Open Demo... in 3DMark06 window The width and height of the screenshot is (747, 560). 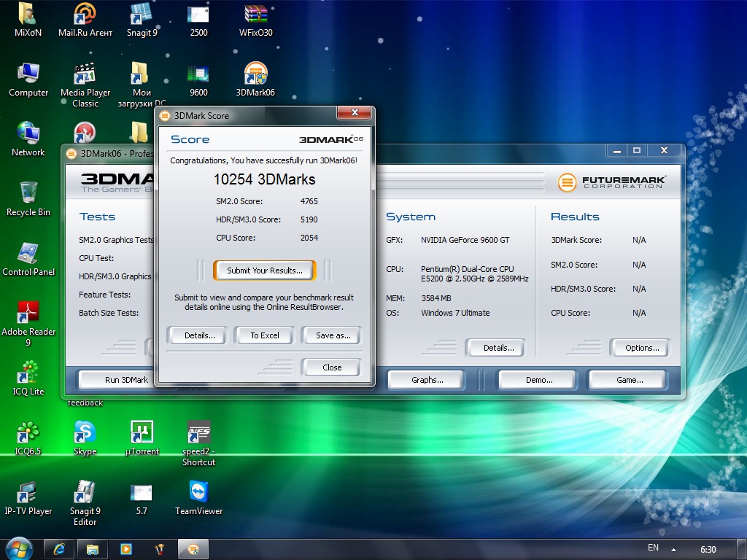click(x=539, y=380)
